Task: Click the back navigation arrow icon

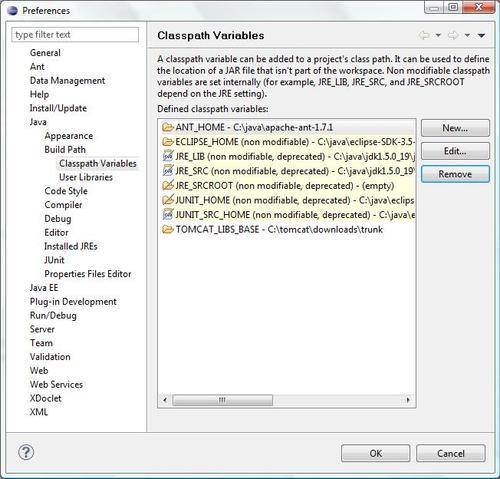Action: click(424, 35)
